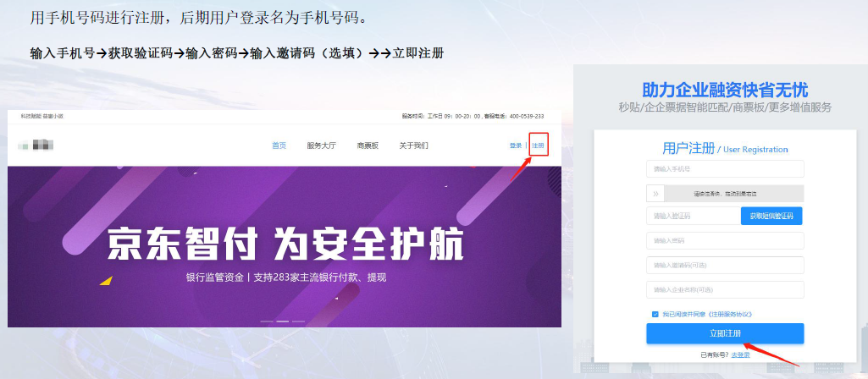
Task: Click the optional company name field
Action: [724, 290]
